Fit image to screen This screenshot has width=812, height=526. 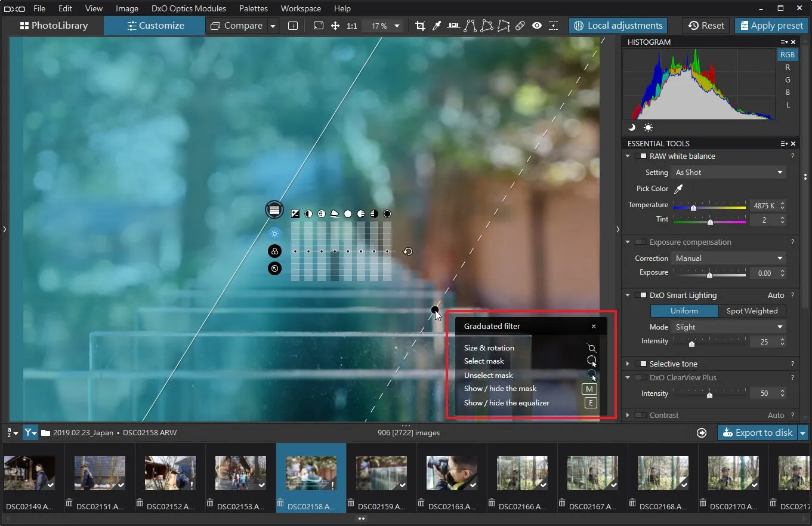pyautogui.click(x=319, y=26)
